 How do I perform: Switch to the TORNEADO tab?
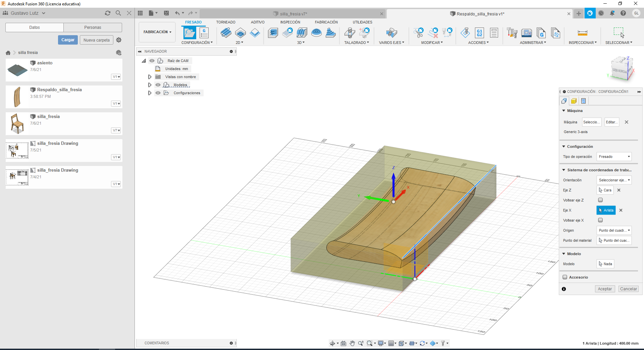pos(226,22)
